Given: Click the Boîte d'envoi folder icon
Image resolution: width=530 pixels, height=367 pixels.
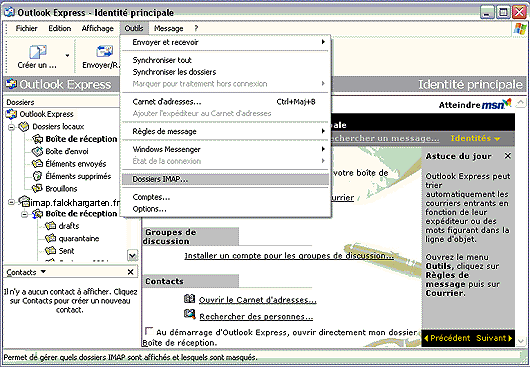Looking at the screenshot, I should [x=37, y=151].
